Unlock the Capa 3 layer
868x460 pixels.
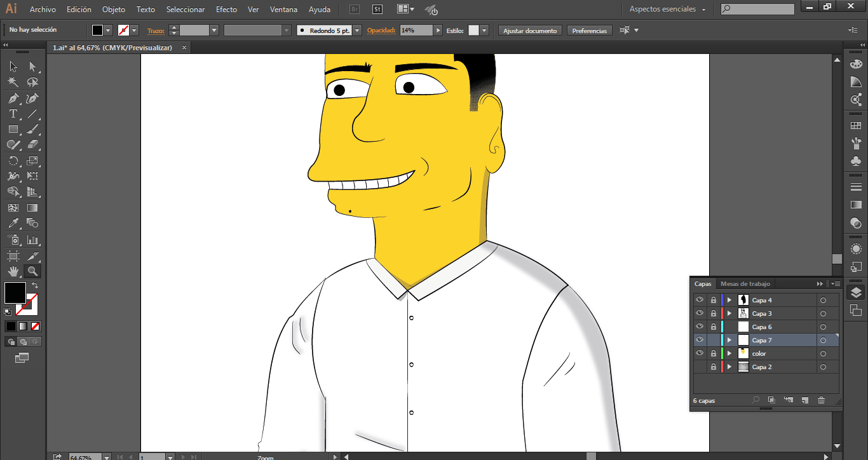[714, 313]
